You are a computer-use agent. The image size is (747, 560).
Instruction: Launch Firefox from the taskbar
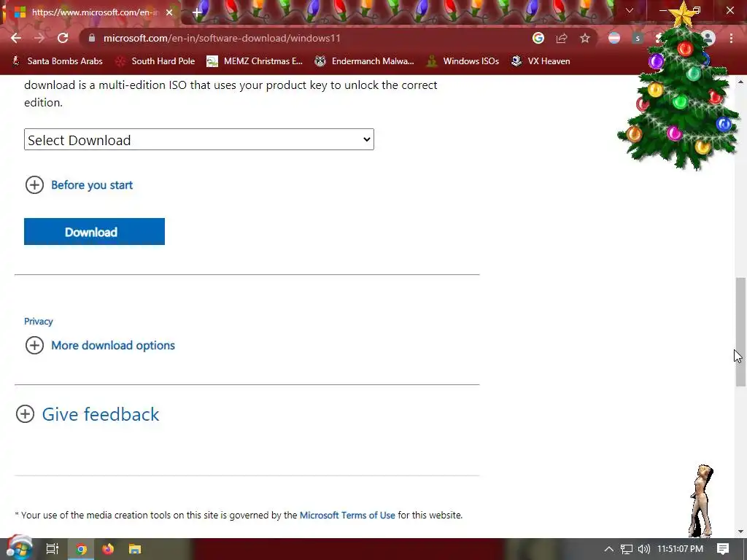(x=108, y=549)
